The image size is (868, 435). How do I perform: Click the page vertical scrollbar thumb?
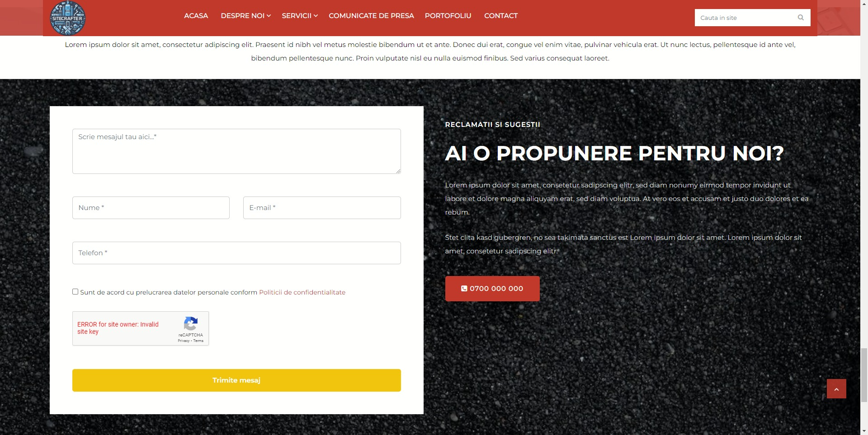pyautogui.click(x=864, y=374)
